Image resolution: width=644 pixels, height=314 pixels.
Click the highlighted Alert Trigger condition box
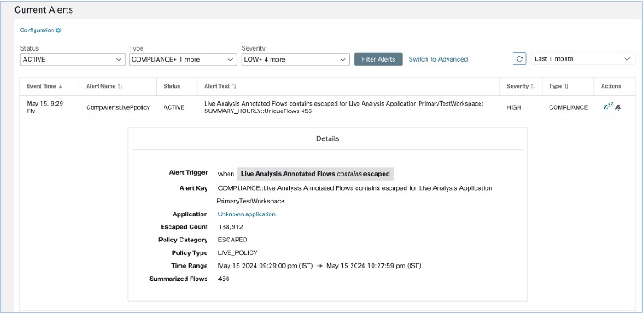315,174
